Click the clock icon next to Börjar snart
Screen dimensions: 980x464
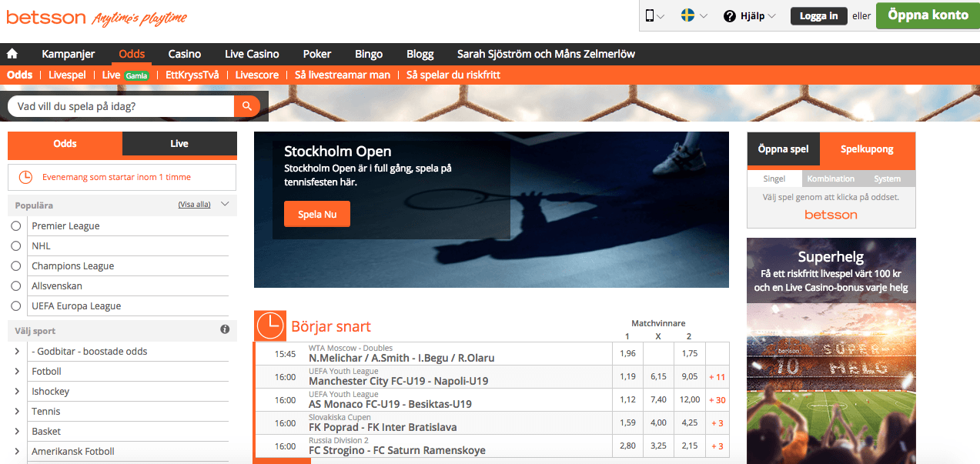coord(270,326)
